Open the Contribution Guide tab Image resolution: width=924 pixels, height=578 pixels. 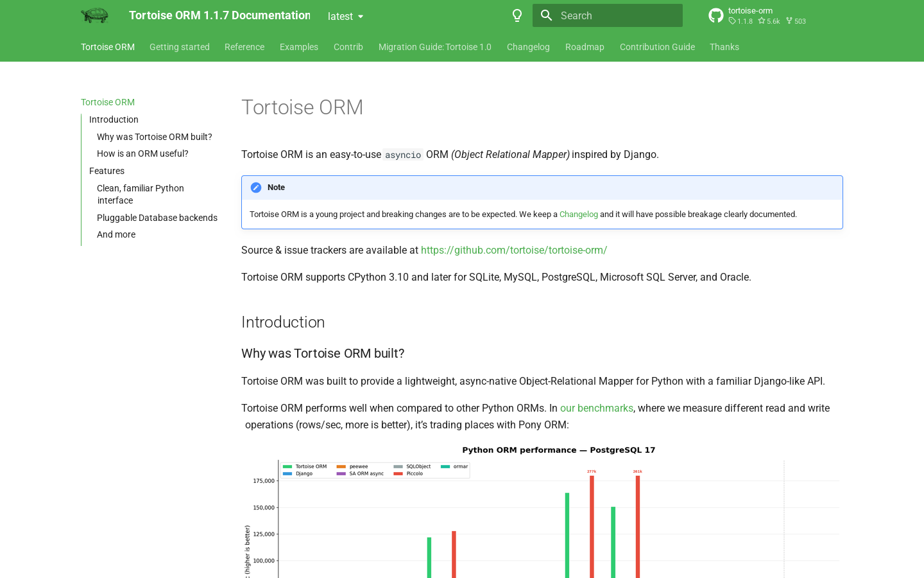click(657, 47)
